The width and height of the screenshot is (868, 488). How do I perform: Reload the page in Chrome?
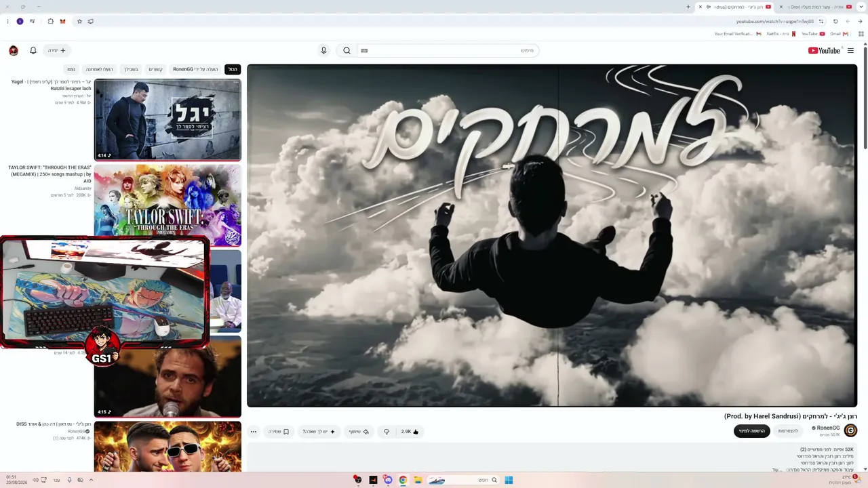pos(835,21)
